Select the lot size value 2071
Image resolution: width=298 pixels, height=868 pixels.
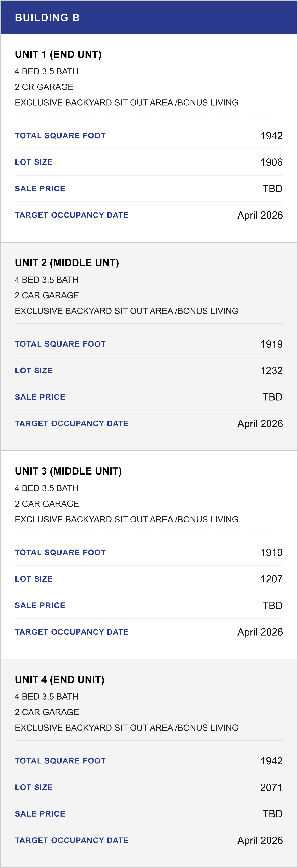[271, 787]
